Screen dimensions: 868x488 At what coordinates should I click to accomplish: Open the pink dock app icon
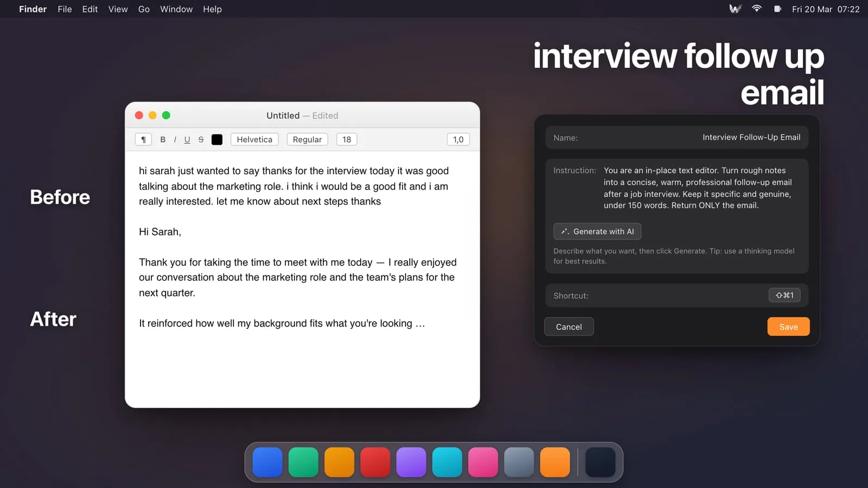[483, 462]
